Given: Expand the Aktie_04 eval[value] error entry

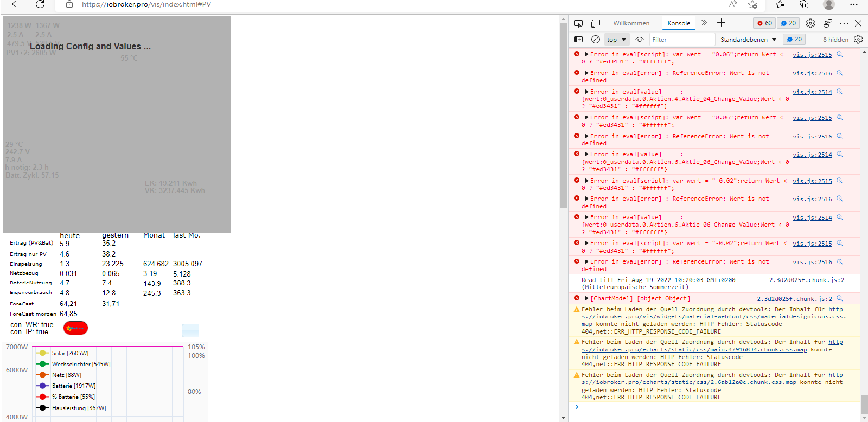Looking at the screenshot, I should [586, 92].
